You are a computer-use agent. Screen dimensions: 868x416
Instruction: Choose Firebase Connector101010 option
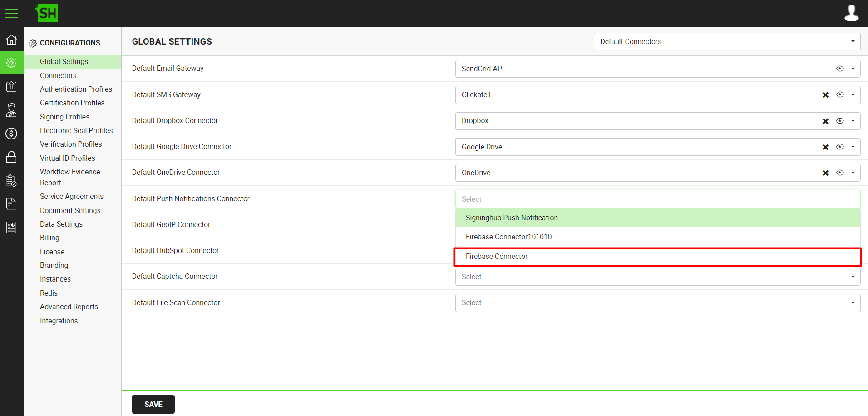point(658,237)
